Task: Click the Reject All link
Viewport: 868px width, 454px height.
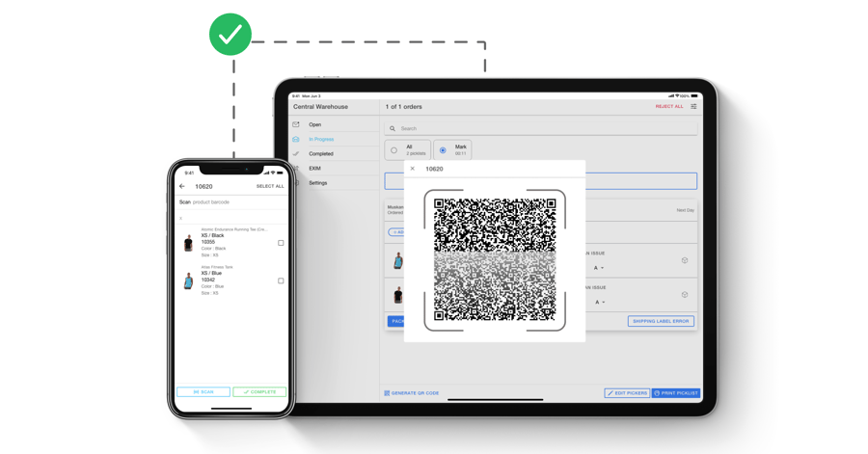Action: coord(669,107)
